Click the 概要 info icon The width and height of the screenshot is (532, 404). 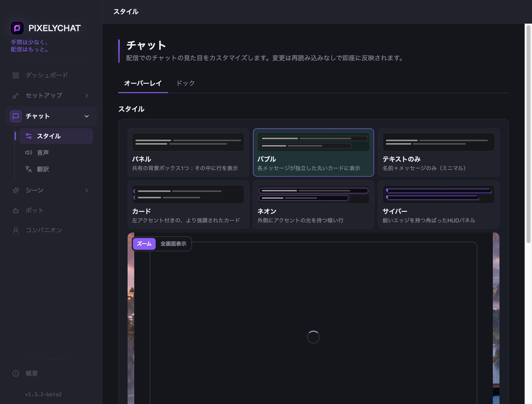pos(16,374)
